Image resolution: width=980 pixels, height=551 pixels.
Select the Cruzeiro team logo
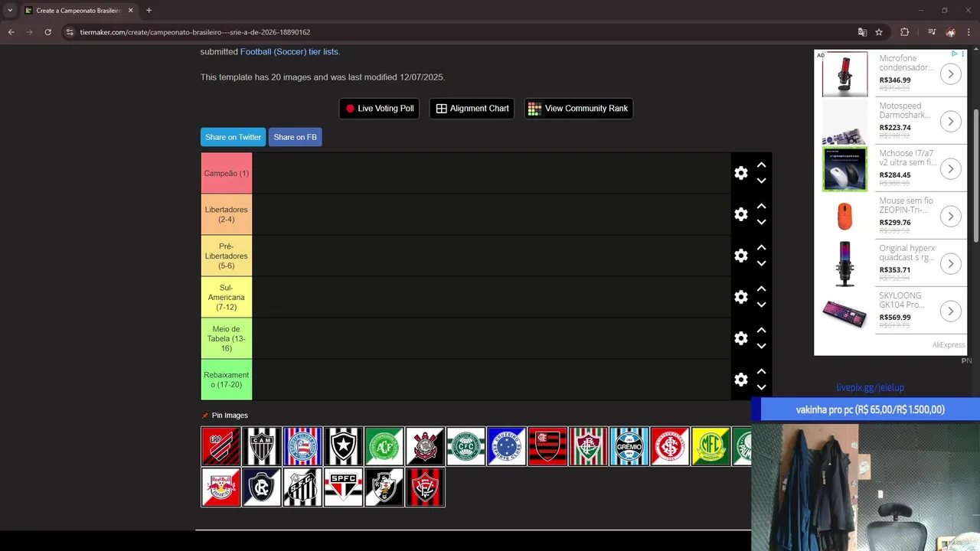click(x=507, y=446)
